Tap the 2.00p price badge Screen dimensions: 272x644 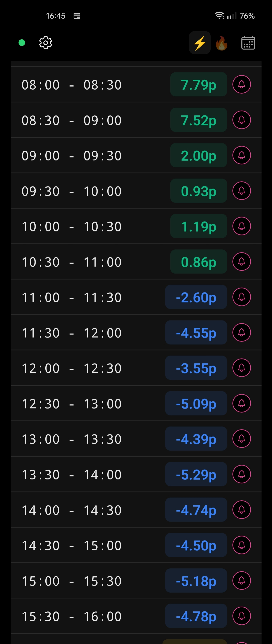[198, 155]
